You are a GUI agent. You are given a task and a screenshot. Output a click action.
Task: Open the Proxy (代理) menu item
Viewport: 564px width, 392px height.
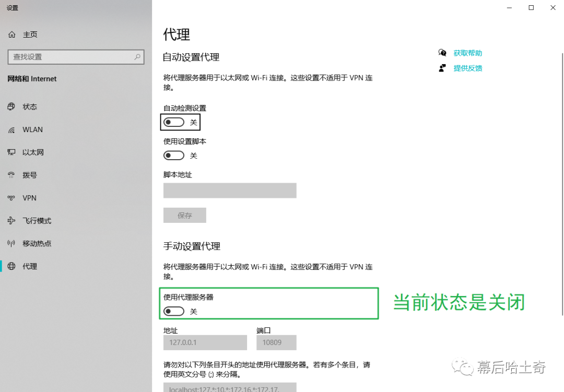(30, 266)
